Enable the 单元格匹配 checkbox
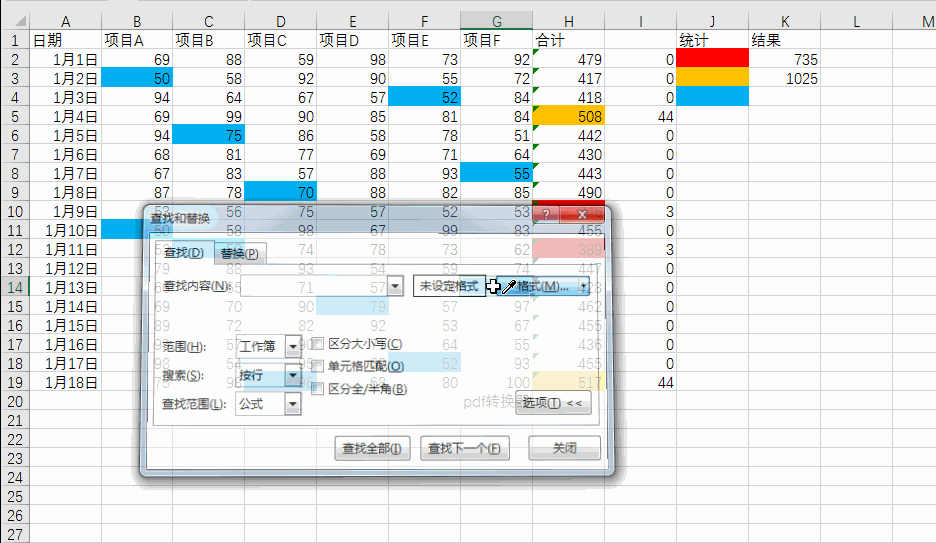Viewport: 936px width, 543px height. click(x=318, y=366)
